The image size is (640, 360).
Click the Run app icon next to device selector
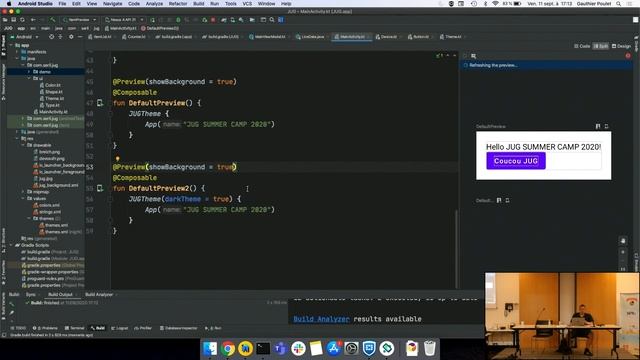152,20
